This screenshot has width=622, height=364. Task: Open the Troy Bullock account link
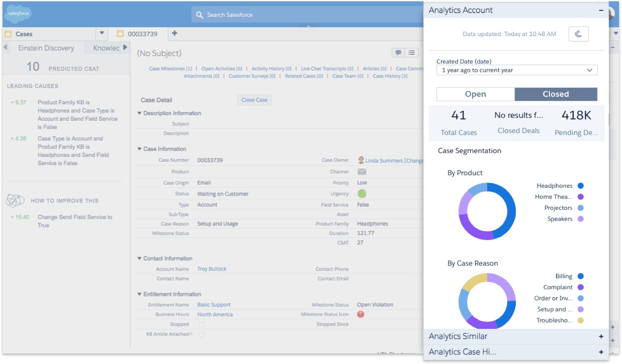click(x=212, y=269)
